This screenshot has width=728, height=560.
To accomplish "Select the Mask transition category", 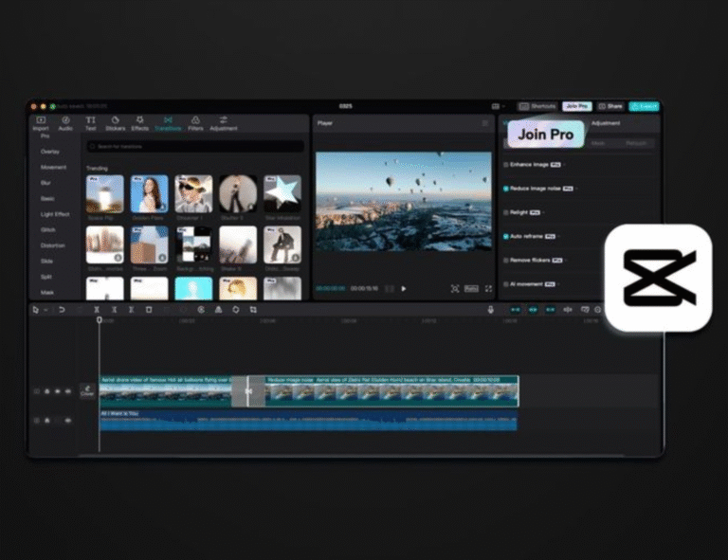I will [x=46, y=292].
